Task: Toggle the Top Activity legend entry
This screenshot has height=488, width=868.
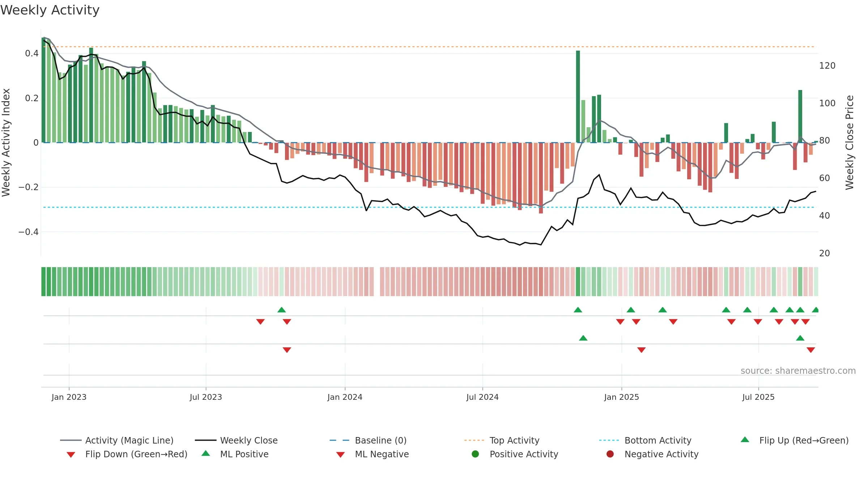Action: click(x=502, y=440)
